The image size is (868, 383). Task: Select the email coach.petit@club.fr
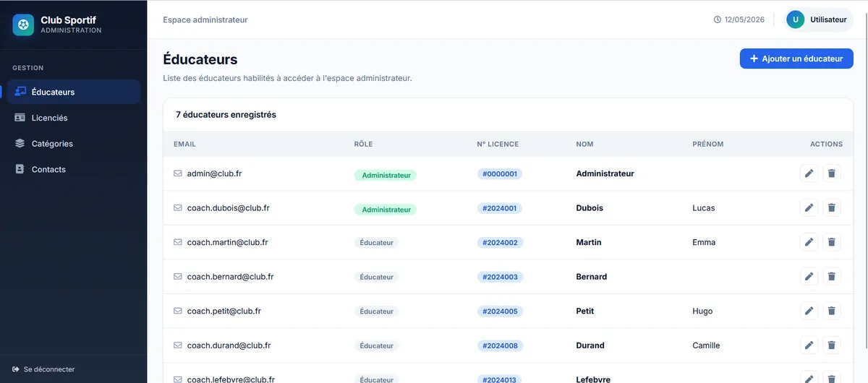(224, 311)
